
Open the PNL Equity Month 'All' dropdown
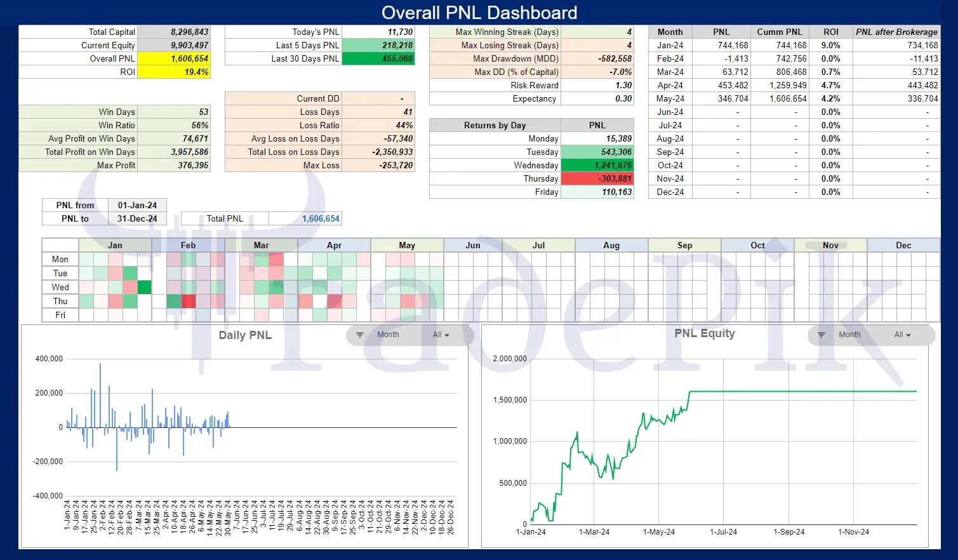[903, 335]
